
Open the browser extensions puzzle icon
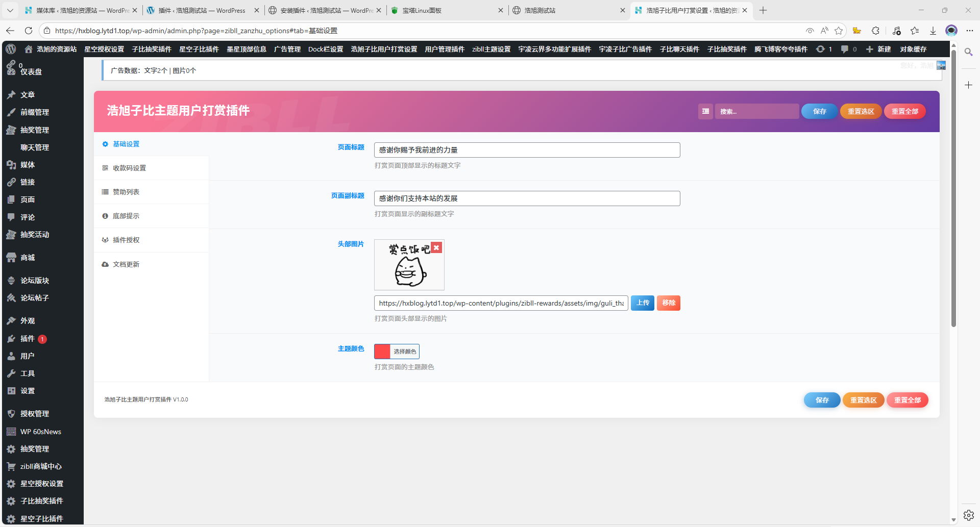[x=876, y=31]
